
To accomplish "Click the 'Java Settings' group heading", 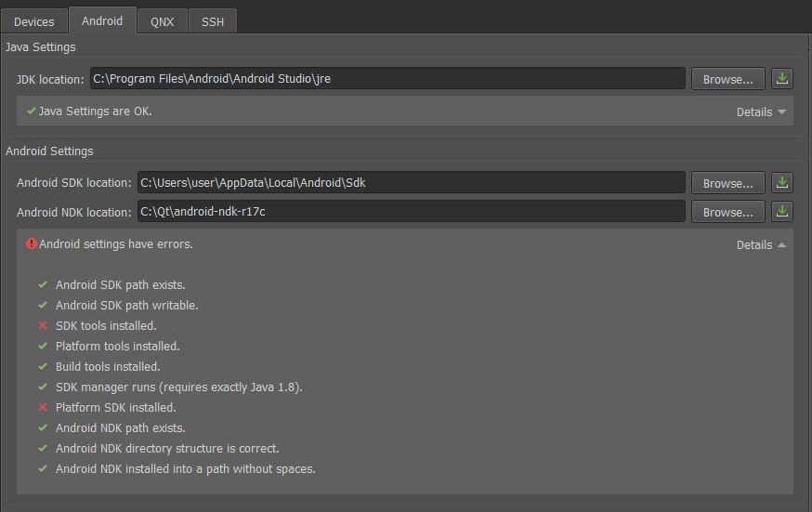I will (x=40, y=47).
